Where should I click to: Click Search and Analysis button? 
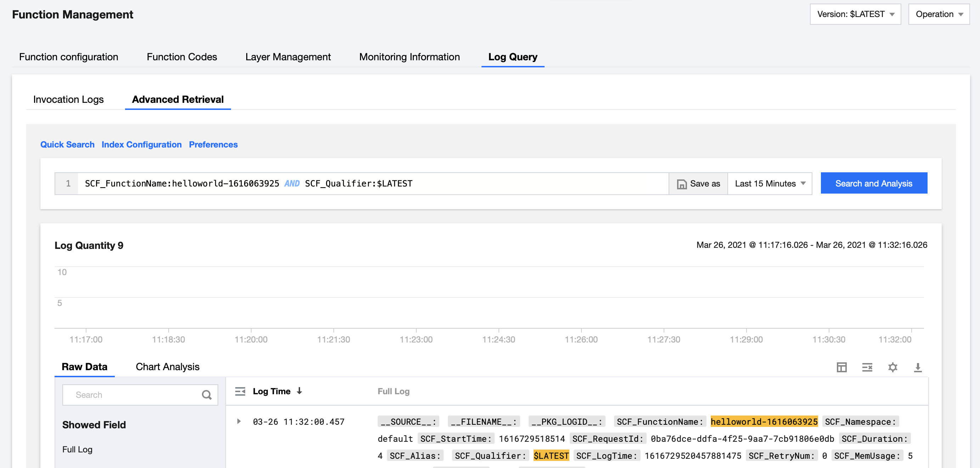873,184
